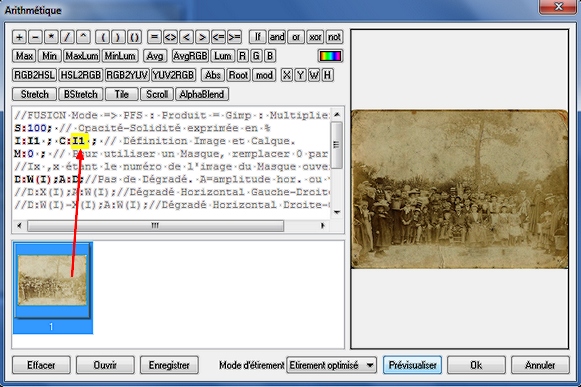
Task: Insert the 'or' logical operator
Action: [x=296, y=37]
